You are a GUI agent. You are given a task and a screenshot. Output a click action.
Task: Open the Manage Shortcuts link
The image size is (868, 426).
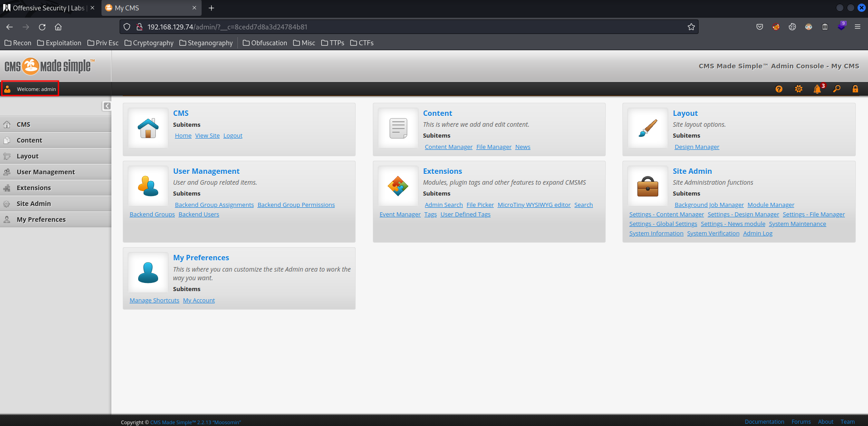[154, 301]
